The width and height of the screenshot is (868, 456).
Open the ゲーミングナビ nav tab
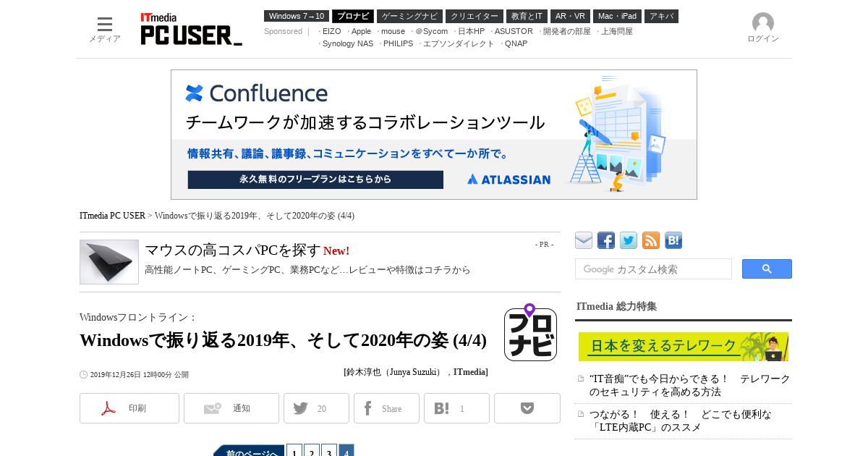click(409, 16)
